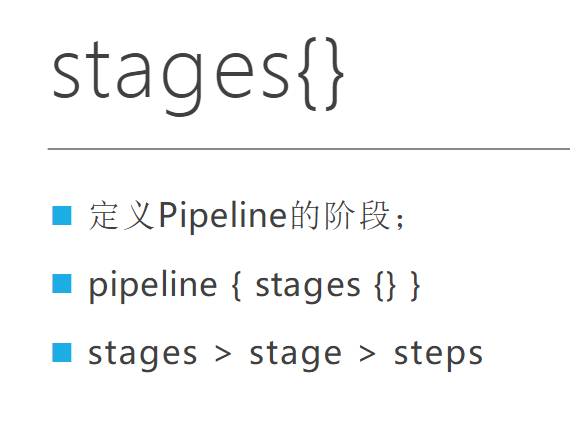The image size is (570, 423).
Task: Click the Chinese character 的
Action: (x=306, y=215)
